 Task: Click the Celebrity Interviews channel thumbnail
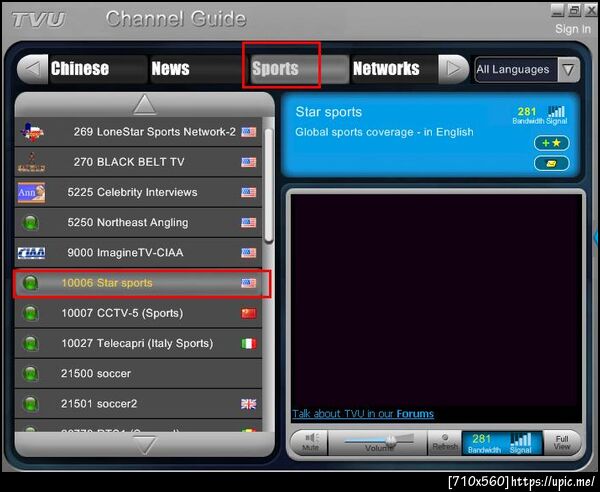[x=31, y=192]
